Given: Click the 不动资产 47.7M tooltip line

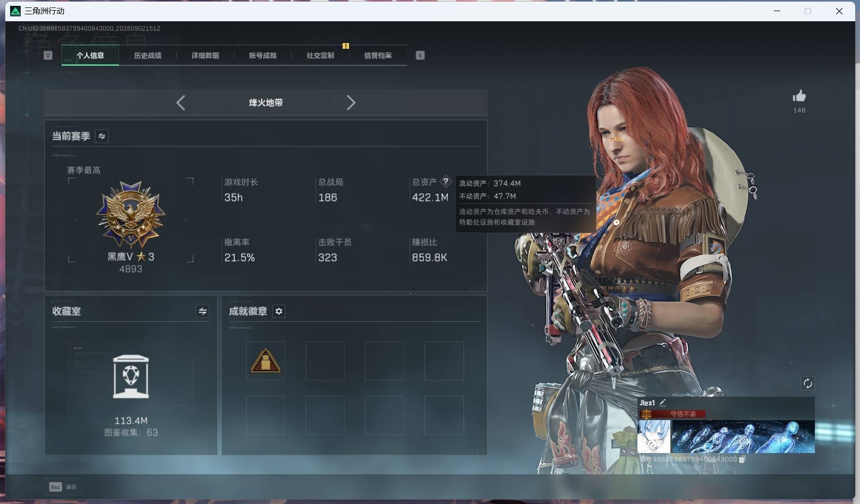Looking at the screenshot, I should click(x=488, y=196).
